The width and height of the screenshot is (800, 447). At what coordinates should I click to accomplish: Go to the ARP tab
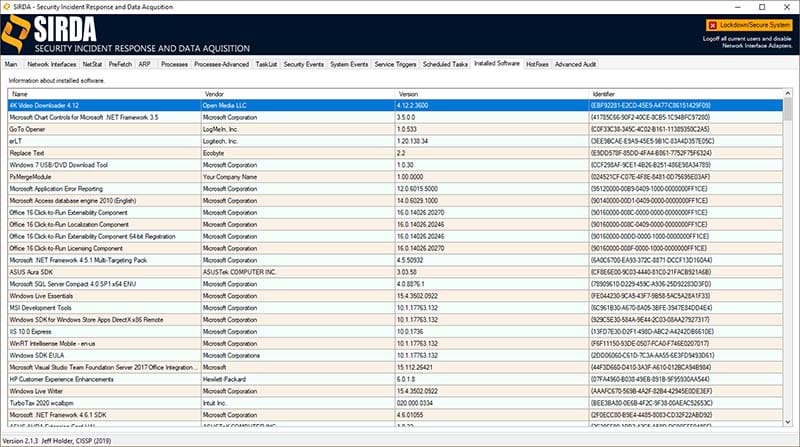pos(144,64)
